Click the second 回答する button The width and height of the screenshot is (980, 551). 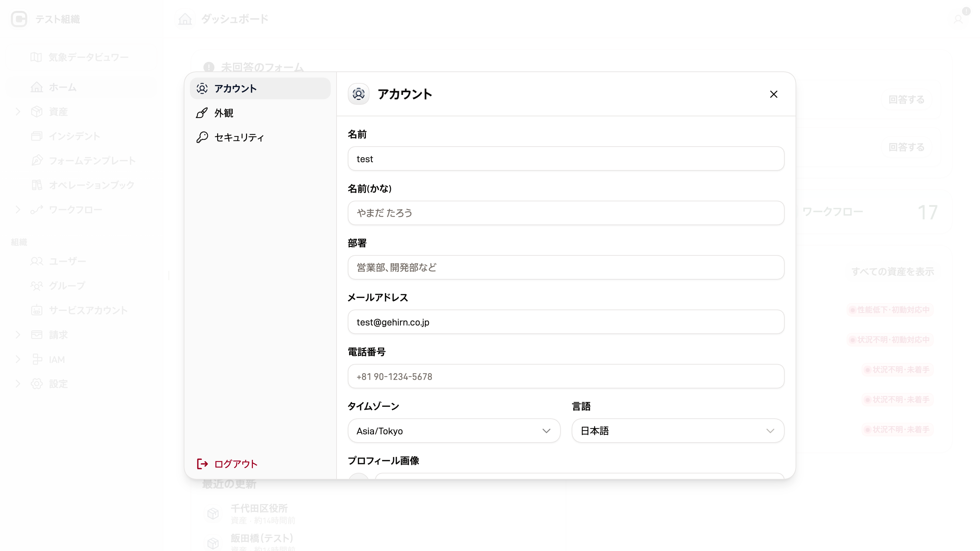[x=906, y=147]
